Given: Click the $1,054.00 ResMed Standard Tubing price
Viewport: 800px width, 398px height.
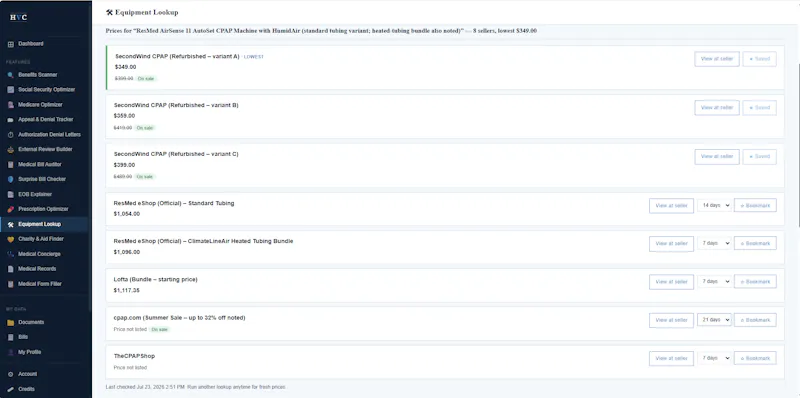Looking at the screenshot, I should coord(127,214).
